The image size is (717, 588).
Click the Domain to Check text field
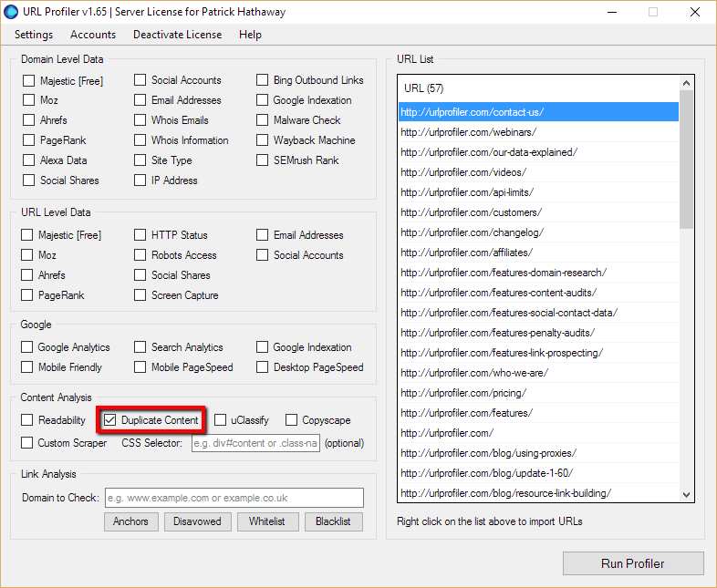[234, 498]
